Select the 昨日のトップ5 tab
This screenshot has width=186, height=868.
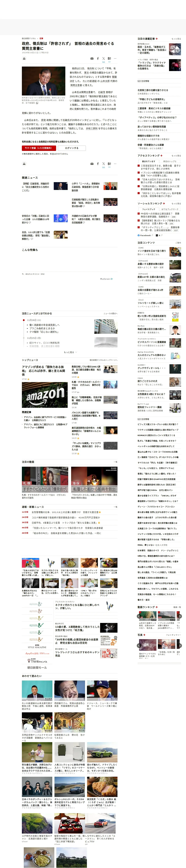(x=170, y=161)
